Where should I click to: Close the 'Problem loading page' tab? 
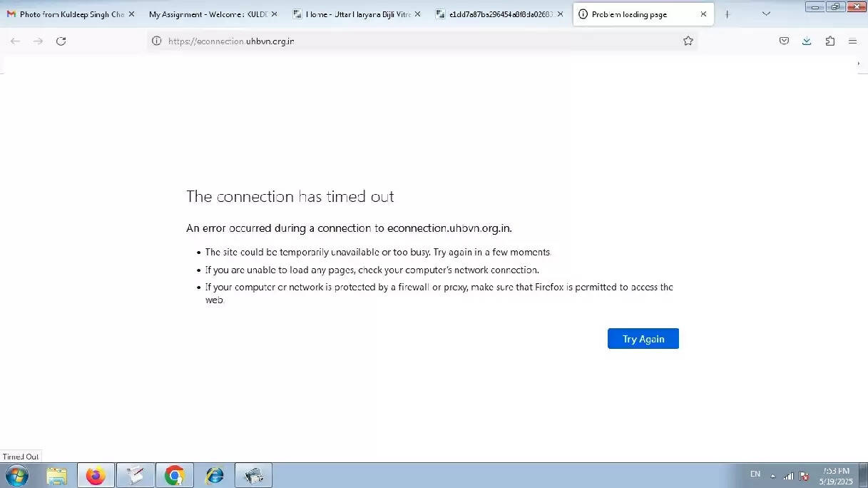(x=703, y=14)
